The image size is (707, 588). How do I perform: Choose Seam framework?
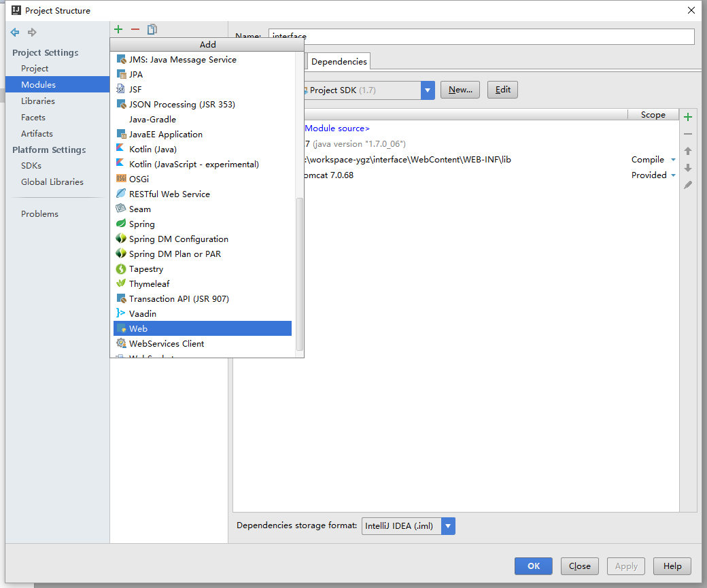coord(203,209)
